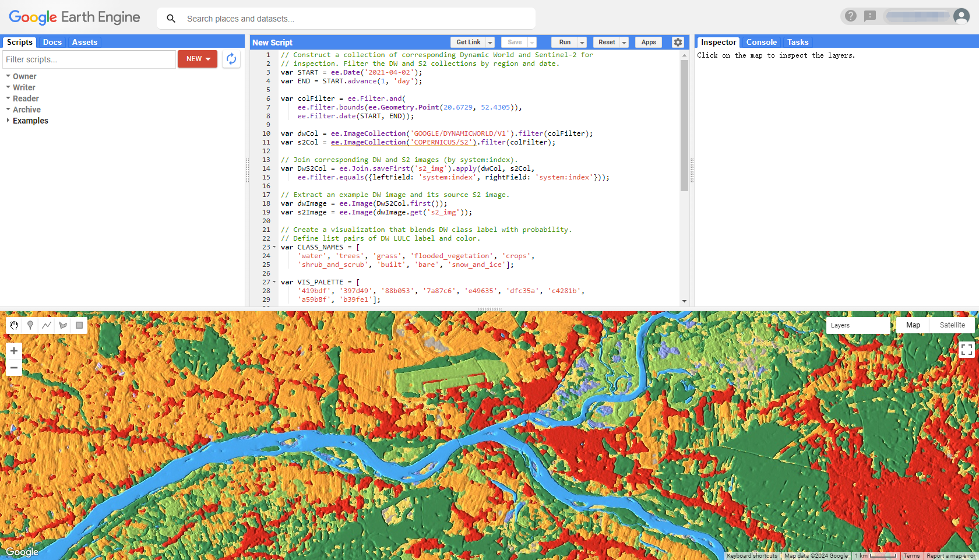The height and width of the screenshot is (560, 979).
Task: Open the Apps button
Action: 649,43
